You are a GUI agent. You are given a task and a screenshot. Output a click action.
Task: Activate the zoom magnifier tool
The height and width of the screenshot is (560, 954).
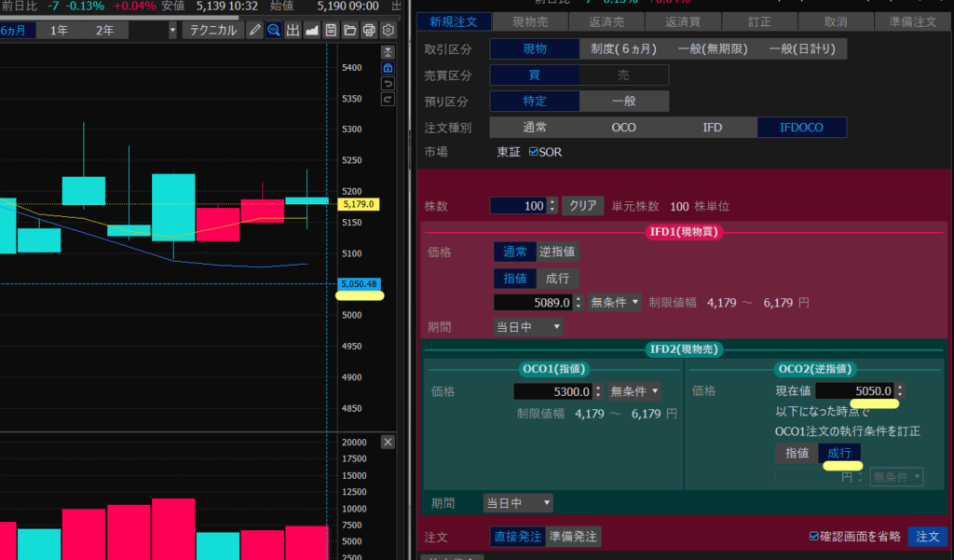click(274, 29)
